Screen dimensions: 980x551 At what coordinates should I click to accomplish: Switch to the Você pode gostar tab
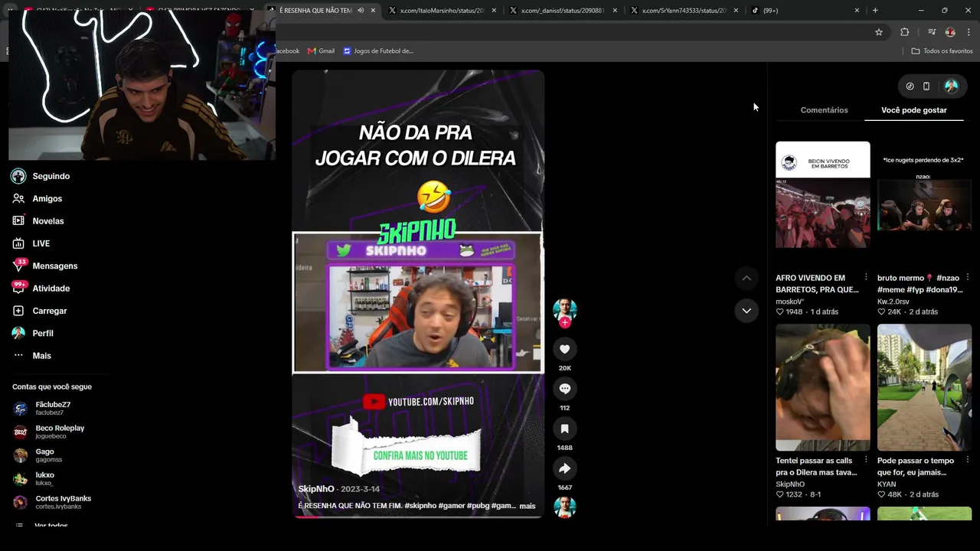pos(914,110)
